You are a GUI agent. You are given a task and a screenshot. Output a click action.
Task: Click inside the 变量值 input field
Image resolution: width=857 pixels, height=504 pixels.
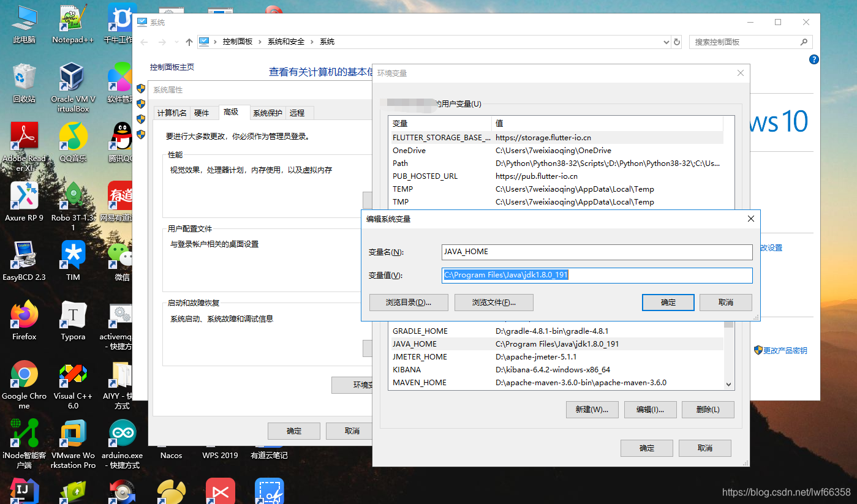tap(597, 275)
